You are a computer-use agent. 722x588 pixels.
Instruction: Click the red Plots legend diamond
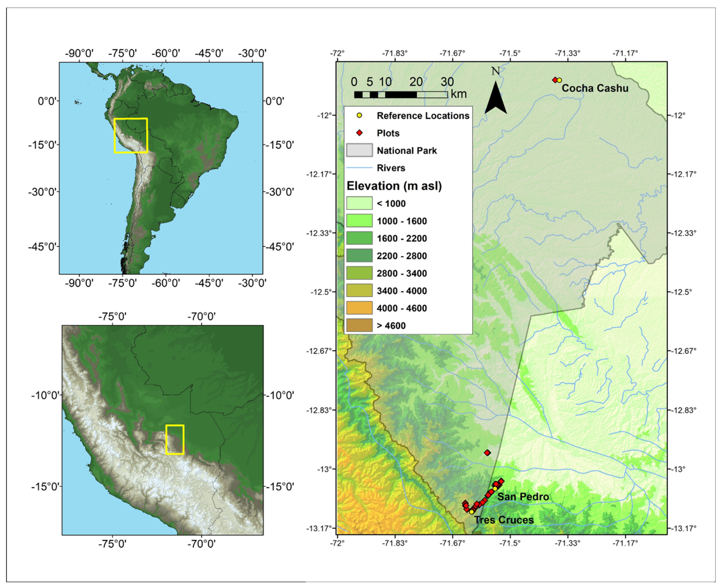pos(359,133)
